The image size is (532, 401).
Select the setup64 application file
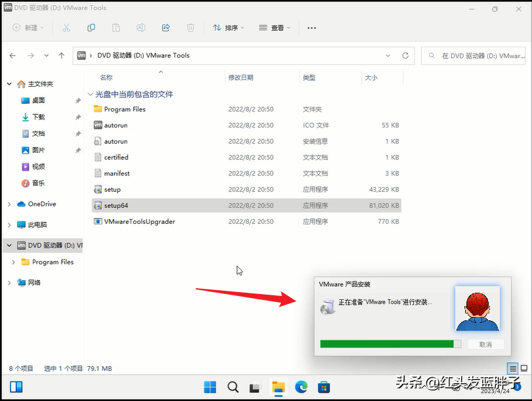(x=247, y=205)
